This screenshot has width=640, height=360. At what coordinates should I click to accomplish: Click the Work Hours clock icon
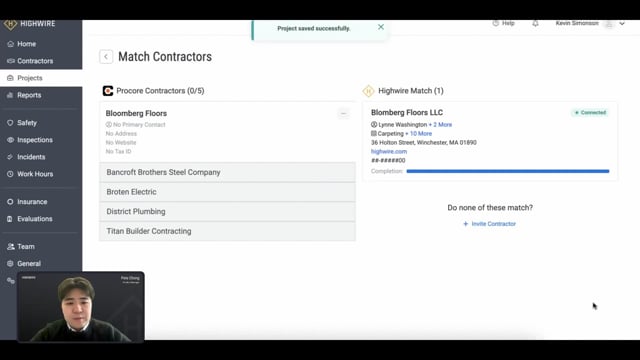click(x=10, y=174)
